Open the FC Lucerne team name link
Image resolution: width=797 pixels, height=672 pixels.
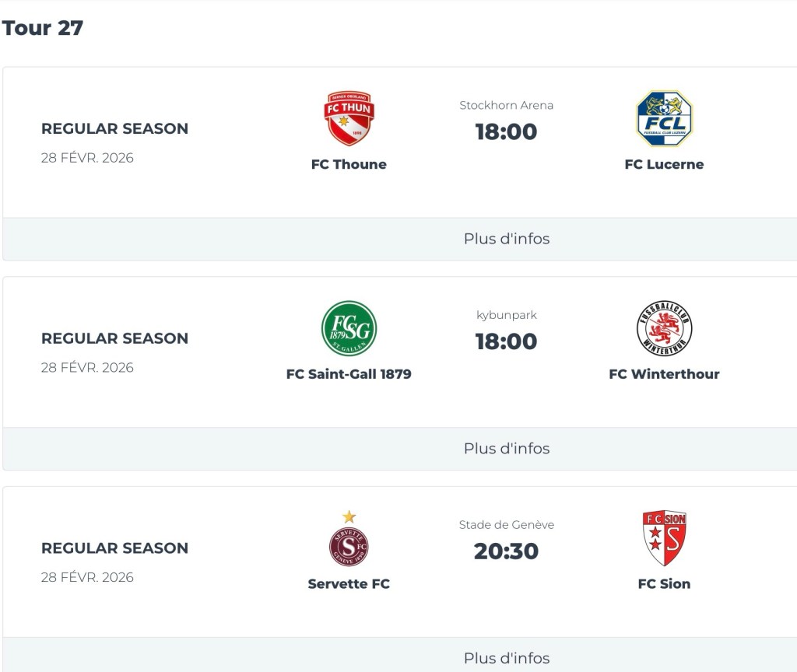tap(664, 164)
